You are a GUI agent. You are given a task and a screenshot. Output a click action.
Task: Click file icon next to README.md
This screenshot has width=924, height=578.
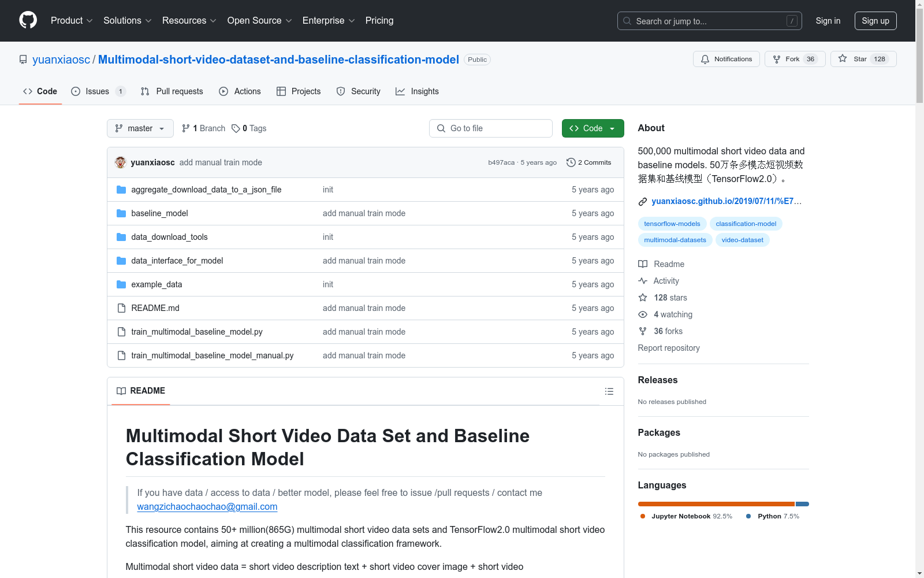tap(121, 308)
